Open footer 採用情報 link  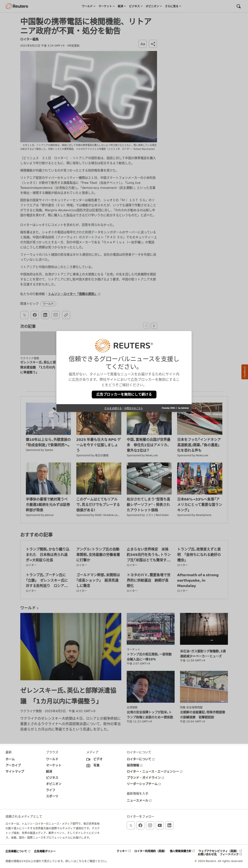point(134,765)
